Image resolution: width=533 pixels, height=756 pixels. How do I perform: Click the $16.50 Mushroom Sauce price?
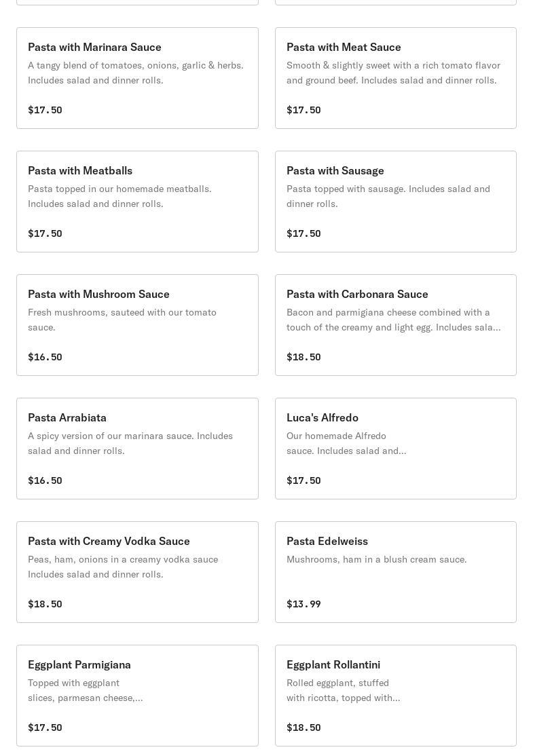point(45,357)
